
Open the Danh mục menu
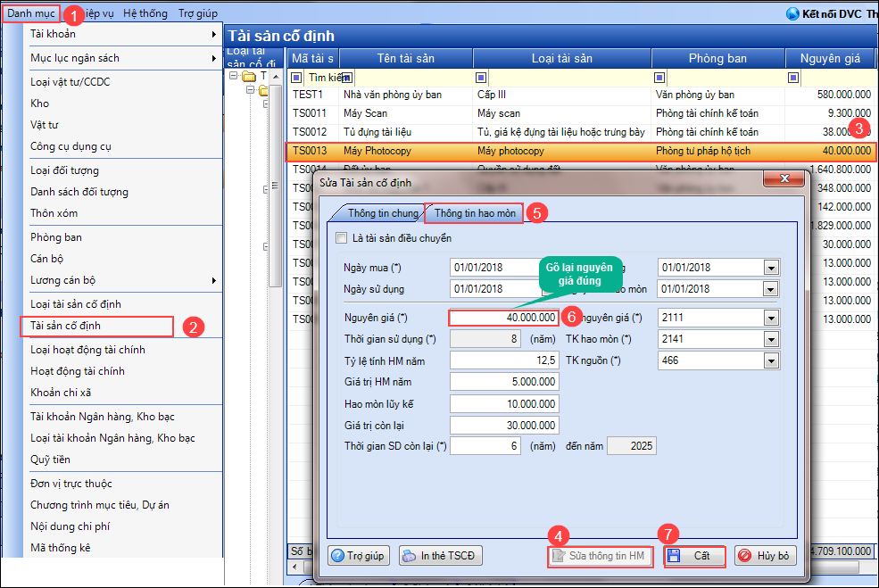31,13
